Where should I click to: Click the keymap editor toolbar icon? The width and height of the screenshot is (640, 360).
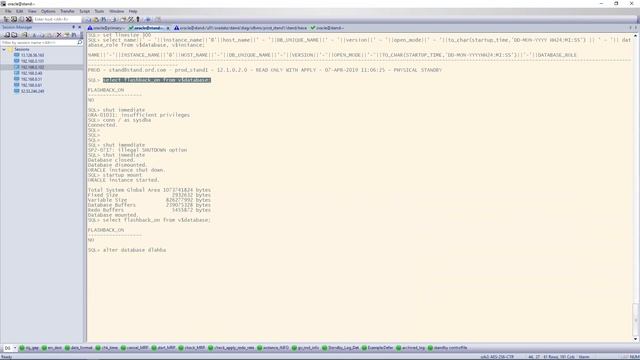pos(131,19)
